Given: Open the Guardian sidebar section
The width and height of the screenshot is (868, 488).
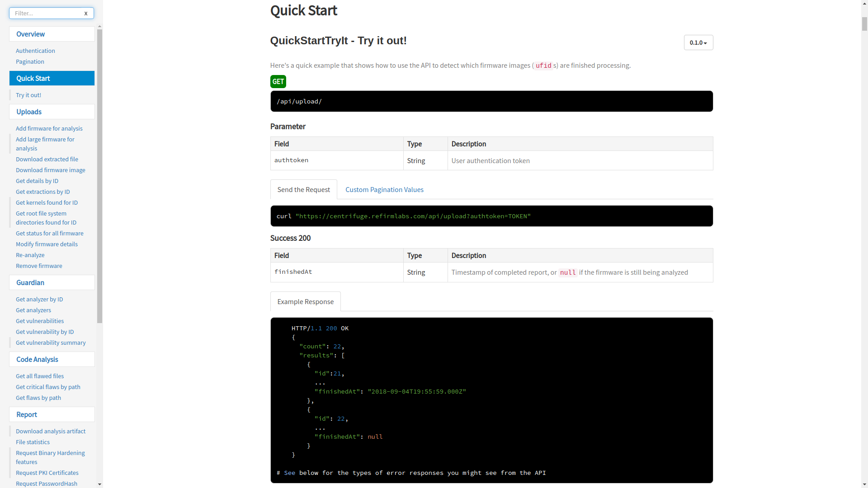Looking at the screenshot, I should point(52,282).
